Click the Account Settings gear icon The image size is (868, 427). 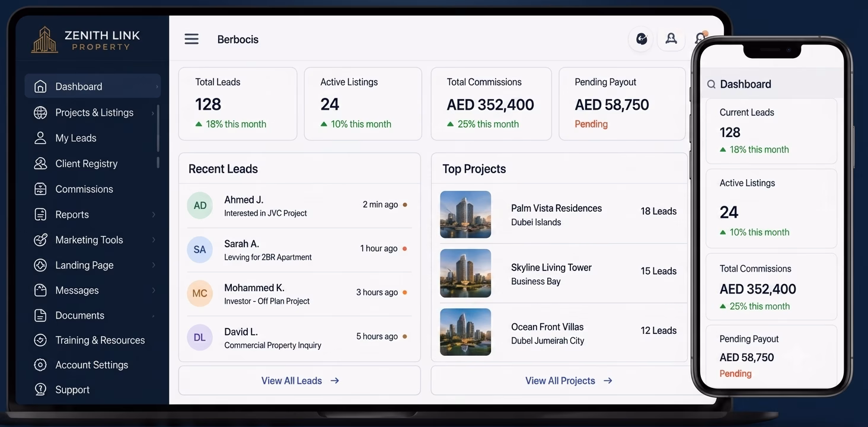[40, 365]
